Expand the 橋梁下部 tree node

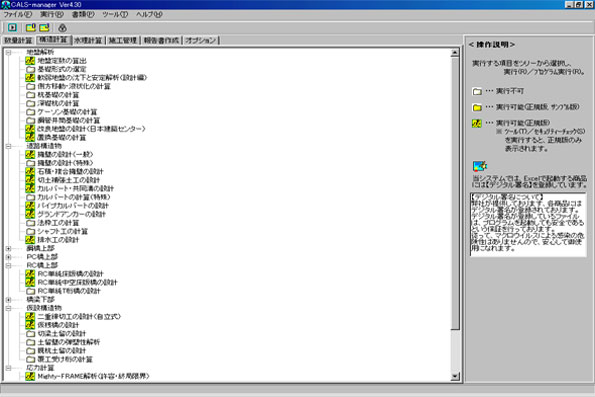[x=8, y=300]
